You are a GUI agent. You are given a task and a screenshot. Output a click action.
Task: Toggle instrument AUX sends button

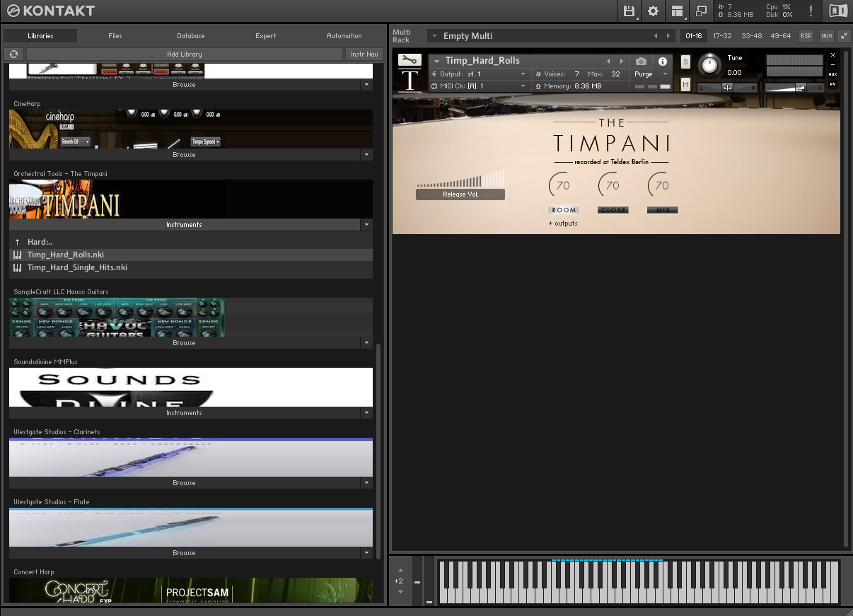click(x=832, y=74)
